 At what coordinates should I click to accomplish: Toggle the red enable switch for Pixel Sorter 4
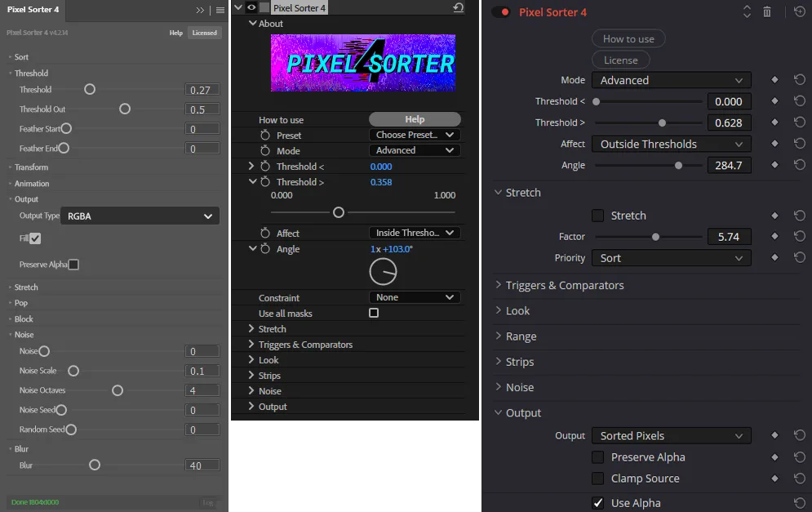click(x=501, y=12)
